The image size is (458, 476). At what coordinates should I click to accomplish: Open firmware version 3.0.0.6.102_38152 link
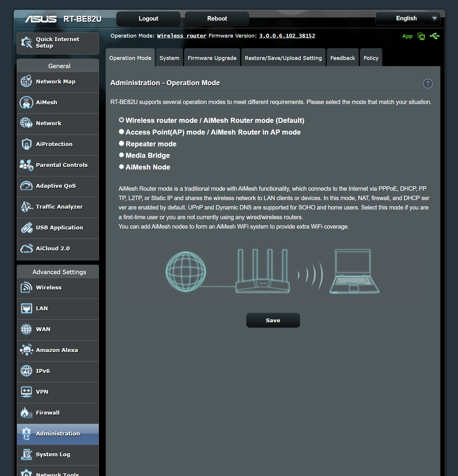pyautogui.click(x=287, y=36)
